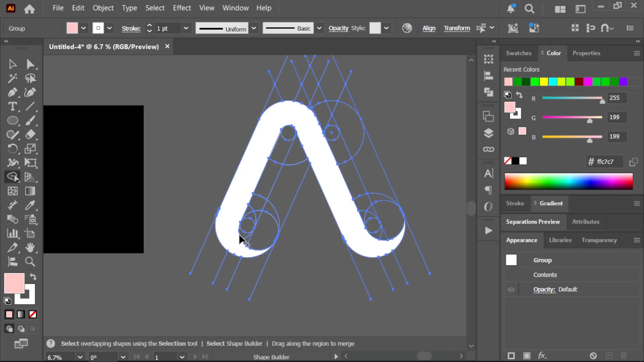The width and height of the screenshot is (644, 362).
Task: Pick a color from spectrum bar
Action: coord(569,181)
